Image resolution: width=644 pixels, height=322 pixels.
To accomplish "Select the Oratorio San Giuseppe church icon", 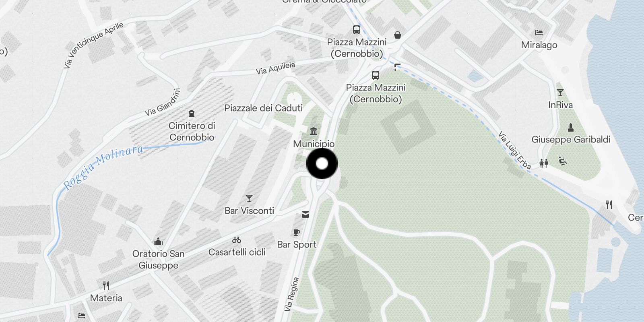I will [158, 242].
